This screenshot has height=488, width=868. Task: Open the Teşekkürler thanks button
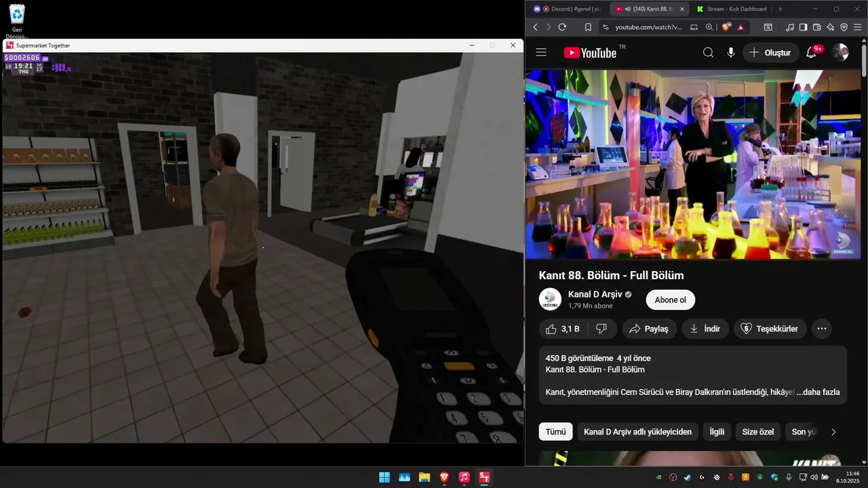(x=770, y=329)
